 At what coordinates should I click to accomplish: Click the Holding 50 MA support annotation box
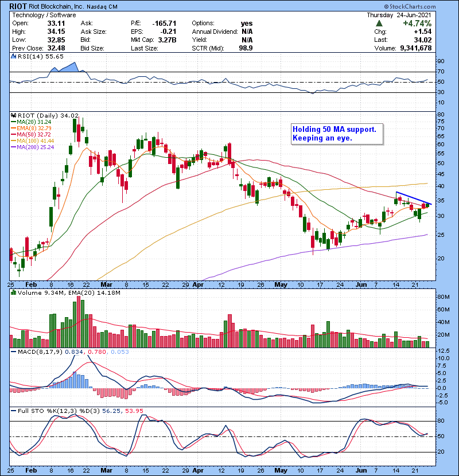click(x=337, y=134)
